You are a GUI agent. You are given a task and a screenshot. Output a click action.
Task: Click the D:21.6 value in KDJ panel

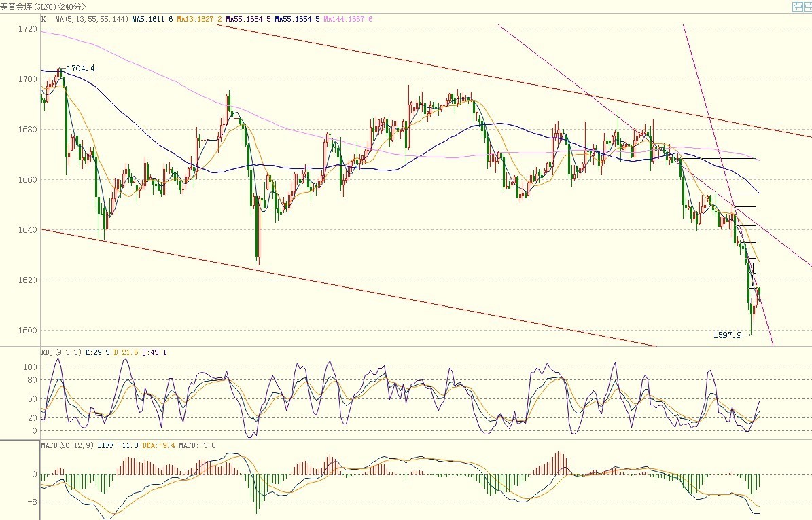(126, 352)
